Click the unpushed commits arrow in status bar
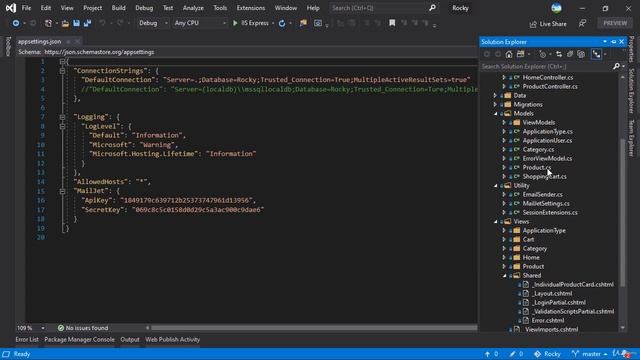Viewport: 640px width, 360px height. point(487,354)
